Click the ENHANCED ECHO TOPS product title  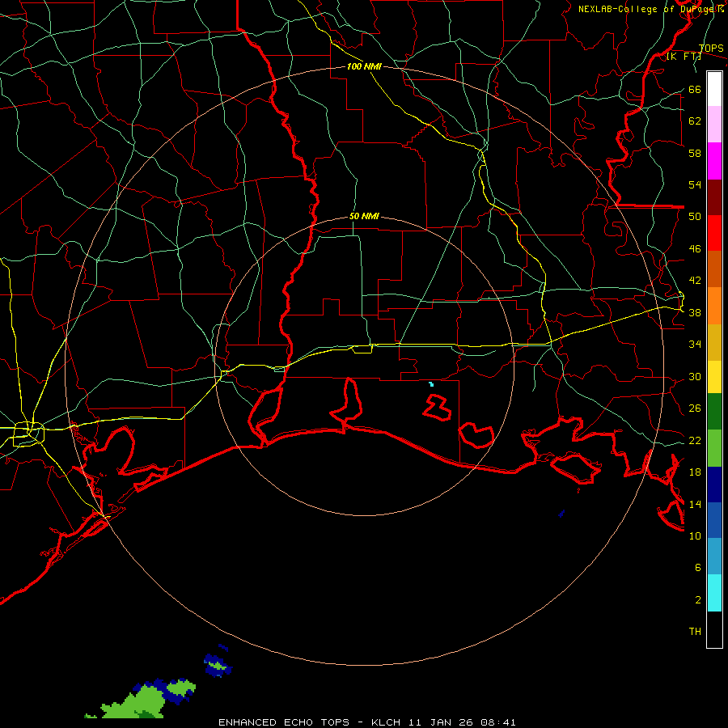tap(284, 722)
